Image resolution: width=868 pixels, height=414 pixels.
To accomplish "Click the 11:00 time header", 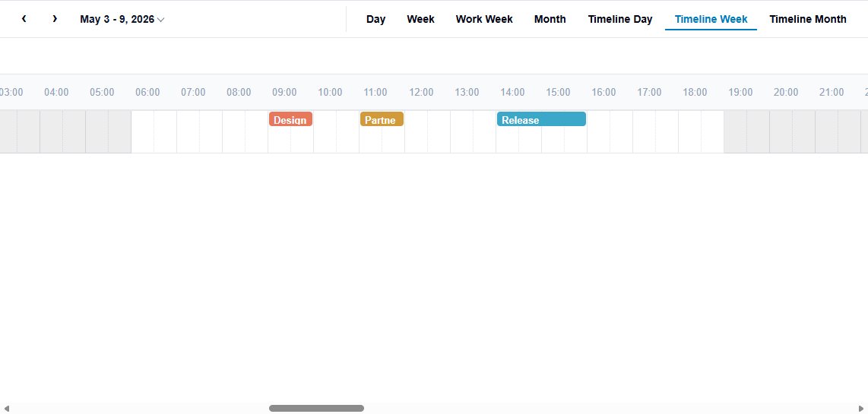I will (x=375, y=93).
